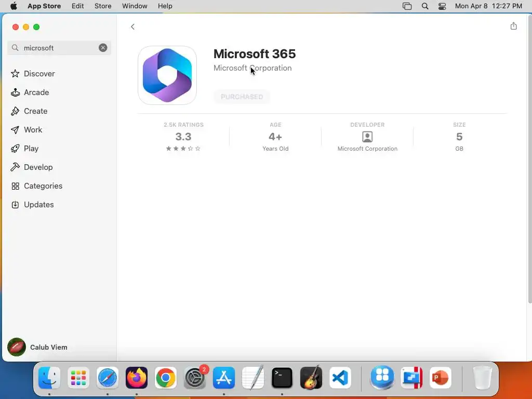Open Spotlight search in menu bar
532x399 pixels.
[x=425, y=6]
